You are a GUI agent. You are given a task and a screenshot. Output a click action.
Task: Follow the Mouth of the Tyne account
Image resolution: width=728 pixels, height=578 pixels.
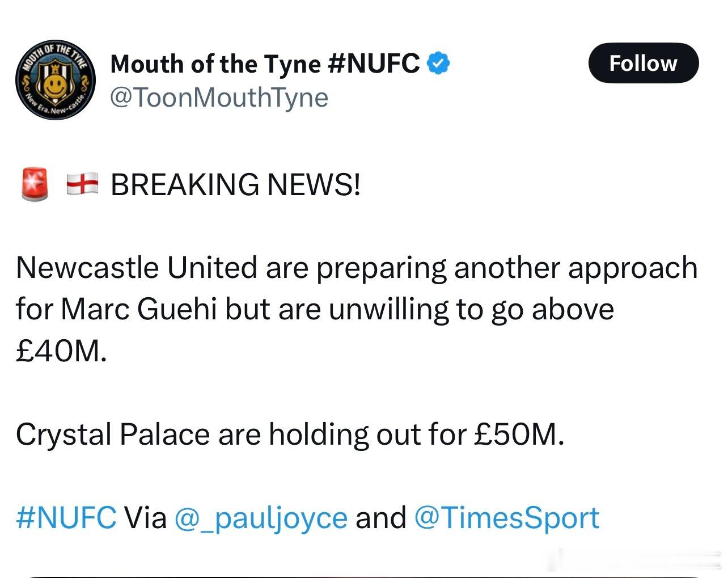click(x=644, y=63)
